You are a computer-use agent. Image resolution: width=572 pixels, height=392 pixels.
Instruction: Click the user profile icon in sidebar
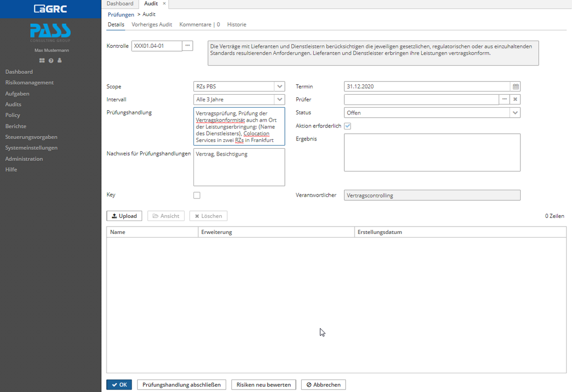coord(59,60)
